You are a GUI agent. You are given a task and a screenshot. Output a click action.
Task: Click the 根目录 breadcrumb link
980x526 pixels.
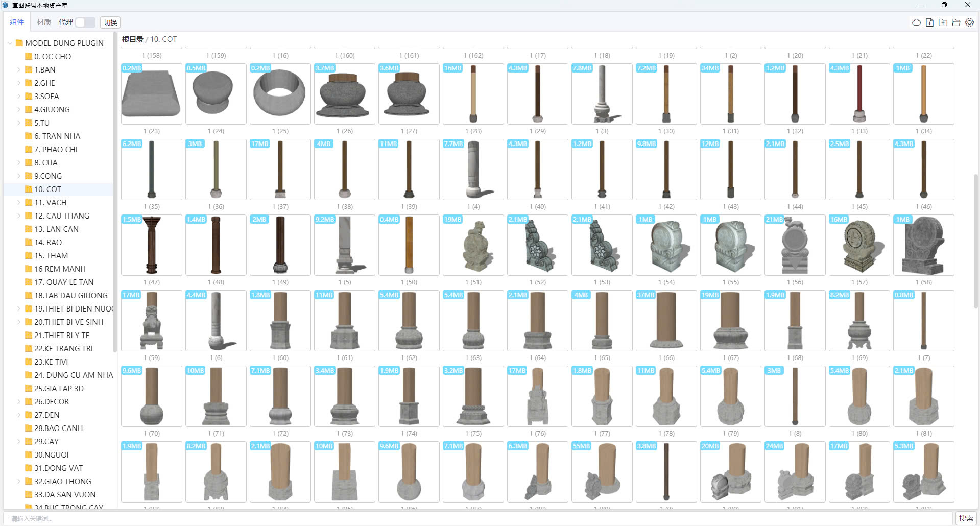coord(132,39)
